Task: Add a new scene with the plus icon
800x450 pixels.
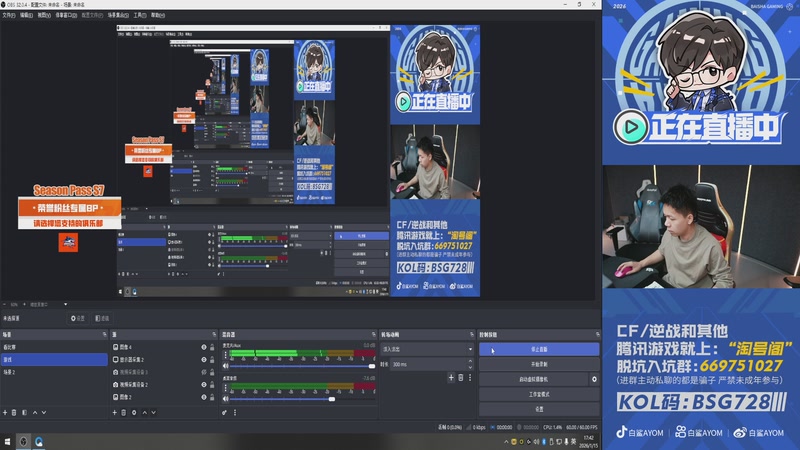Action: (x=5, y=412)
